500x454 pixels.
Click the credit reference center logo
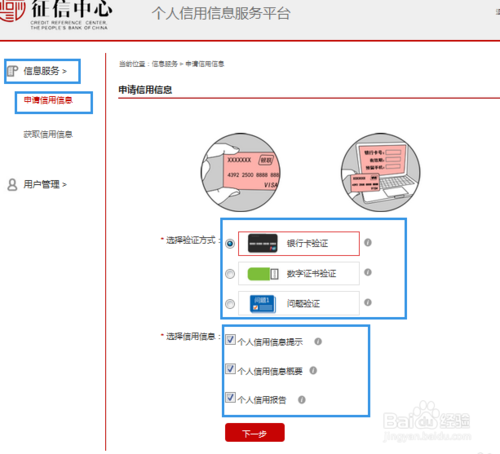(x=55, y=14)
